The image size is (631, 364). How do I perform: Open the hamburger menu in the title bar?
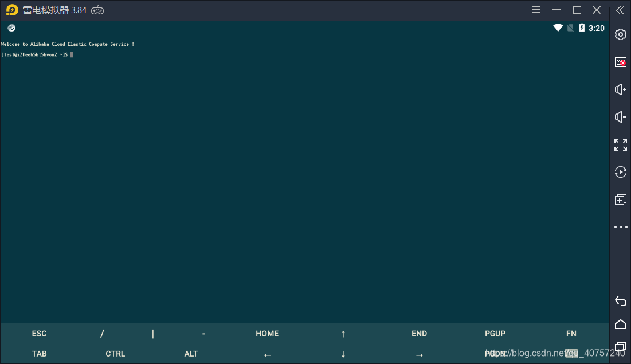[x=536, y=10]
